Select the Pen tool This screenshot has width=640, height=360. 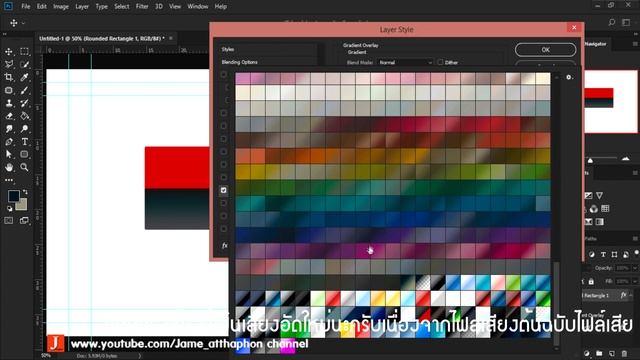click(x=9, y=142)
